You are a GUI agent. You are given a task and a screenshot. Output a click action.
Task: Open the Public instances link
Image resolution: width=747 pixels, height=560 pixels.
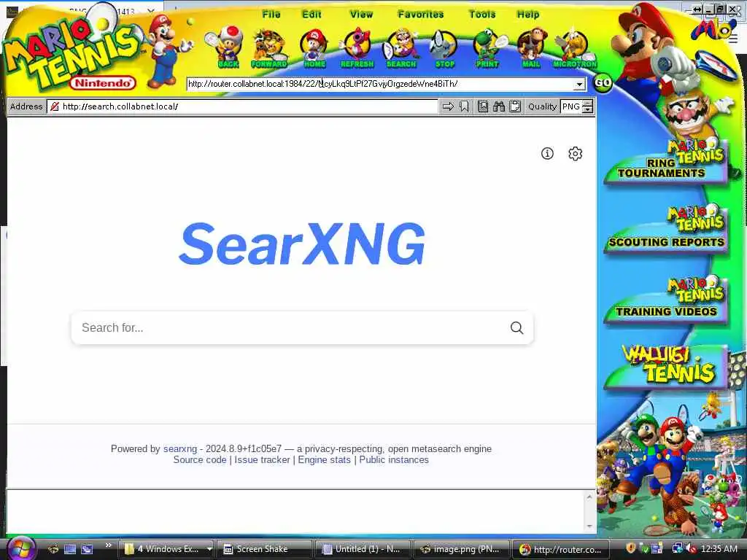pos(394,460)
